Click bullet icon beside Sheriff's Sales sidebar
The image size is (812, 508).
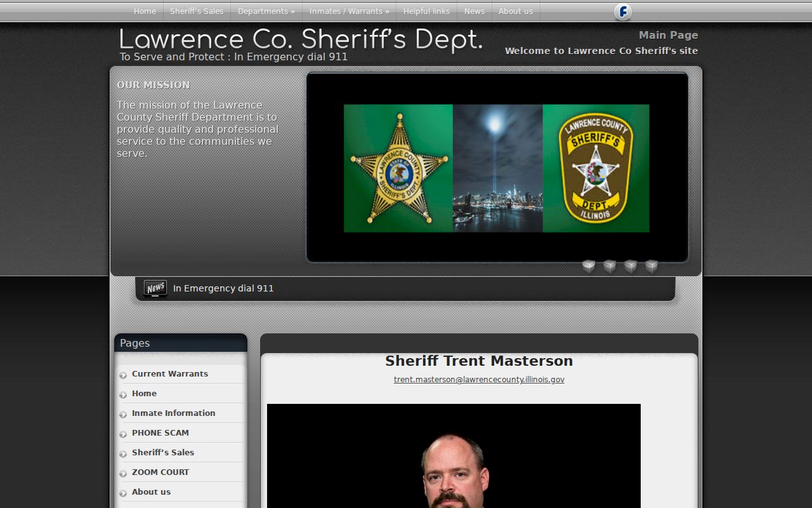(123, 454)
